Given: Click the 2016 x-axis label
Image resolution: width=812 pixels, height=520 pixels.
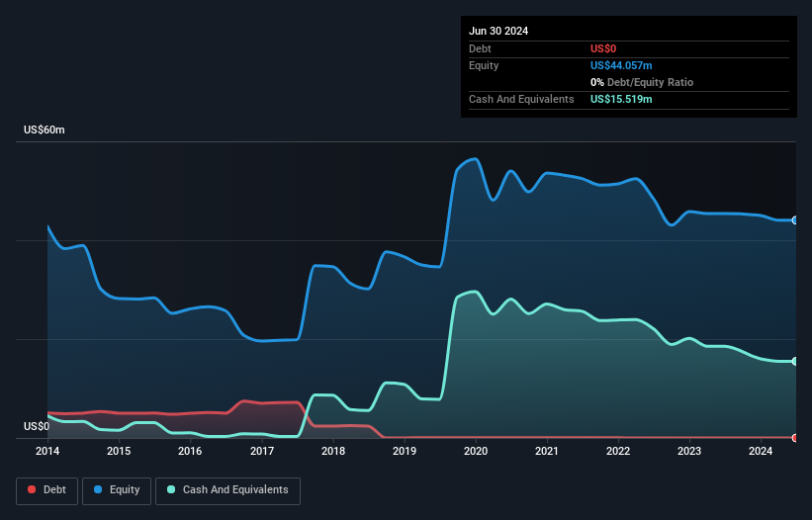Looking at the screenshot, I should (190, 451).
